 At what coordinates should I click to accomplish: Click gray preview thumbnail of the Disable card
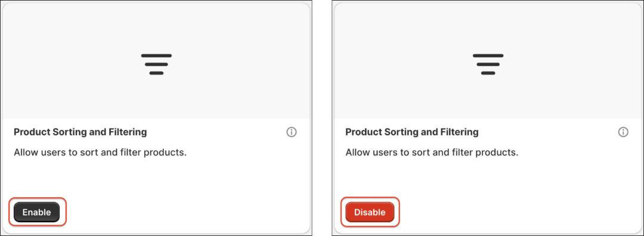click(x=488, y=61)
